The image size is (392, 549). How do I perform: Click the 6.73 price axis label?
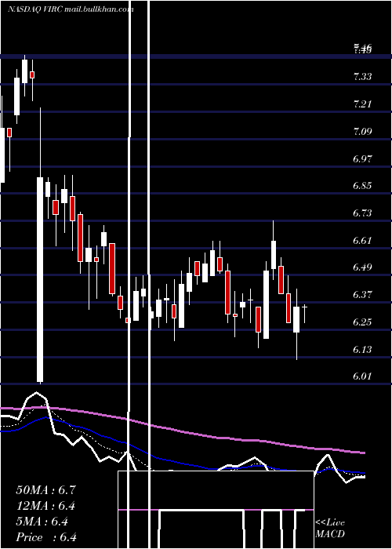click(362, 213)
